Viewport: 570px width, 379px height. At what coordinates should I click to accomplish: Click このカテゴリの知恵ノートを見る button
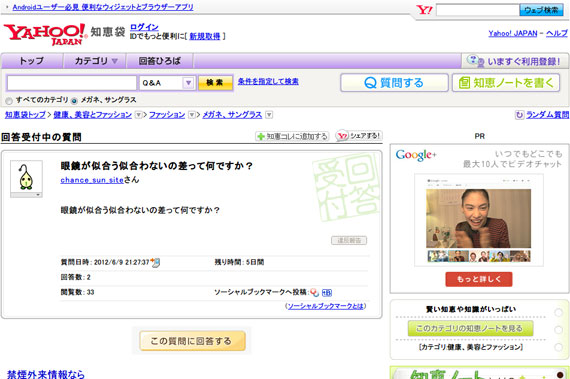pos(470,328)
